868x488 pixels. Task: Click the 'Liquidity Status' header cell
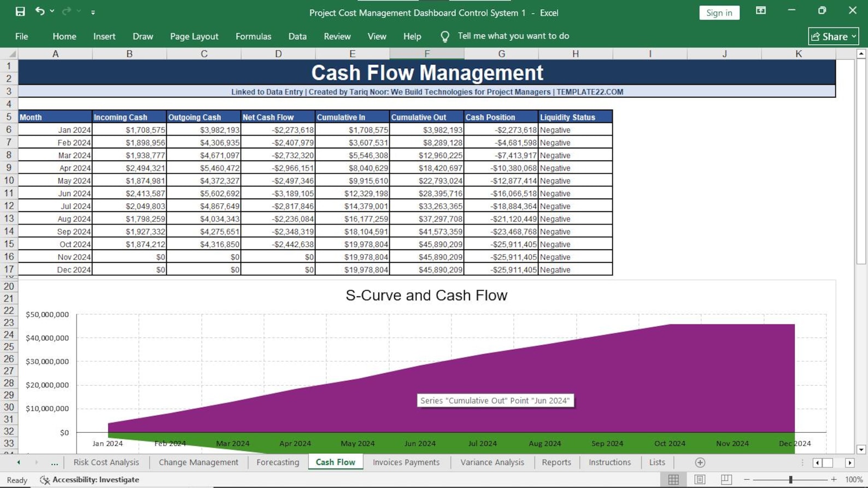point(576,117)
